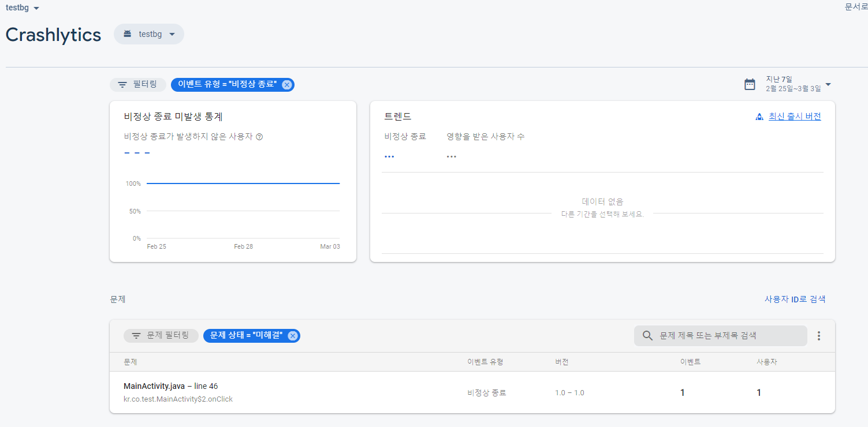Click the Crashlytics page title
868x427 pixels.
(53, 35)
